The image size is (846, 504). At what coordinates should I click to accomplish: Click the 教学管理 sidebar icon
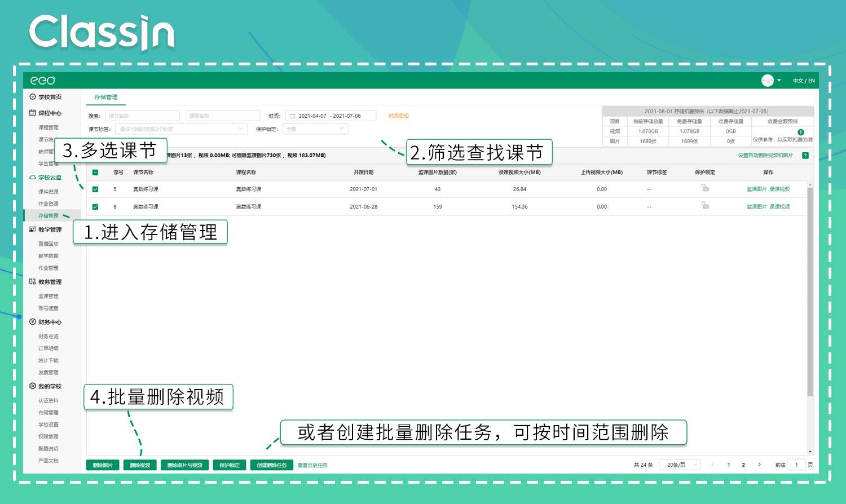pyautogui.click(x=33, y=229)
